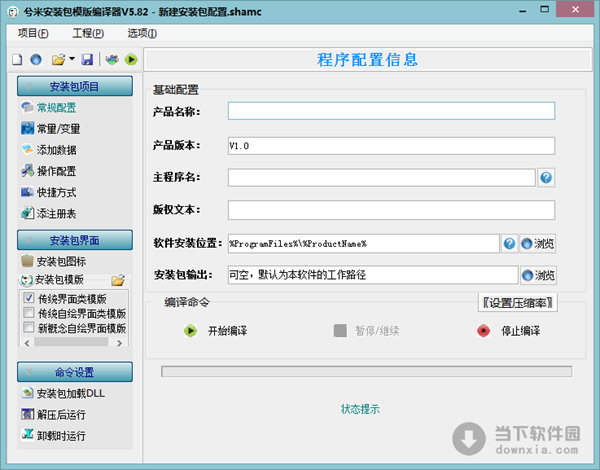Click the new blank file toolbar icon
600x470 pixels.
tap(17, 60)
